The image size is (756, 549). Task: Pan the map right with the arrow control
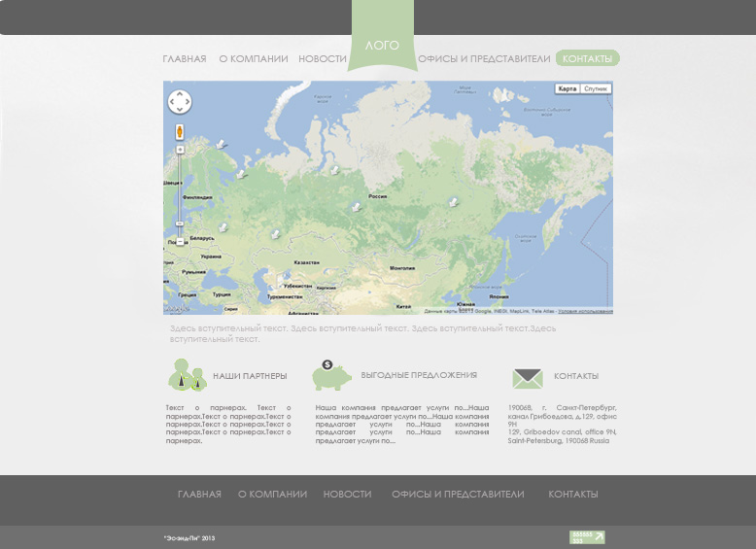188,102
